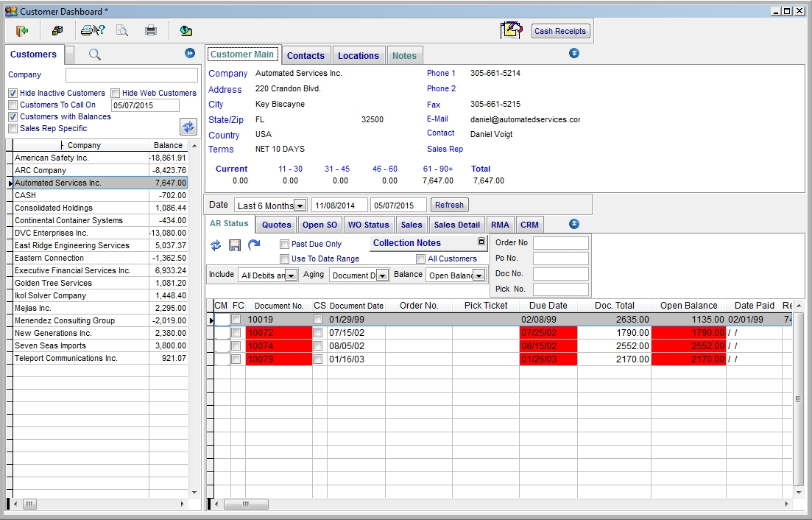Image resolution: width=812 pixels, height=520 pixels.
Task: Click the printer icon in top toolbar
Action: 151,30
